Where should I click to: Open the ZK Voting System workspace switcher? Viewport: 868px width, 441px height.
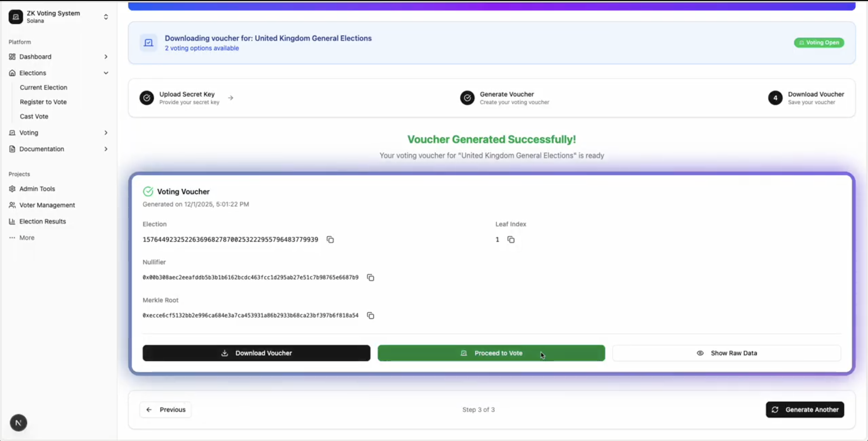tap(106, 17)
